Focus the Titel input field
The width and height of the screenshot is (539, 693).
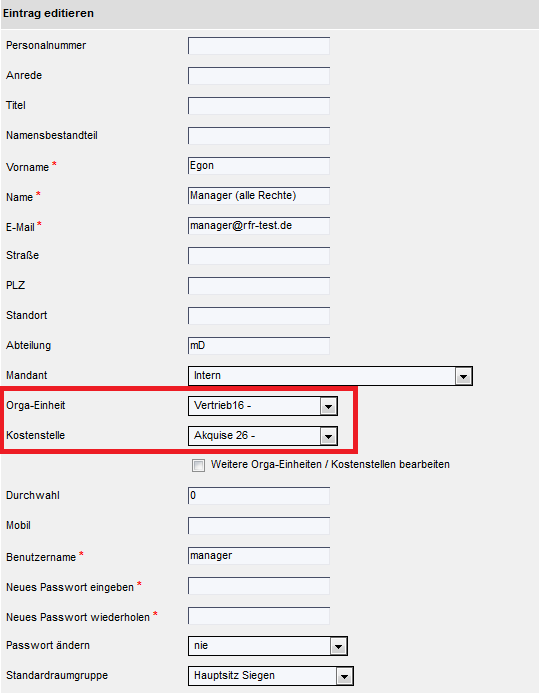[259, 106]
